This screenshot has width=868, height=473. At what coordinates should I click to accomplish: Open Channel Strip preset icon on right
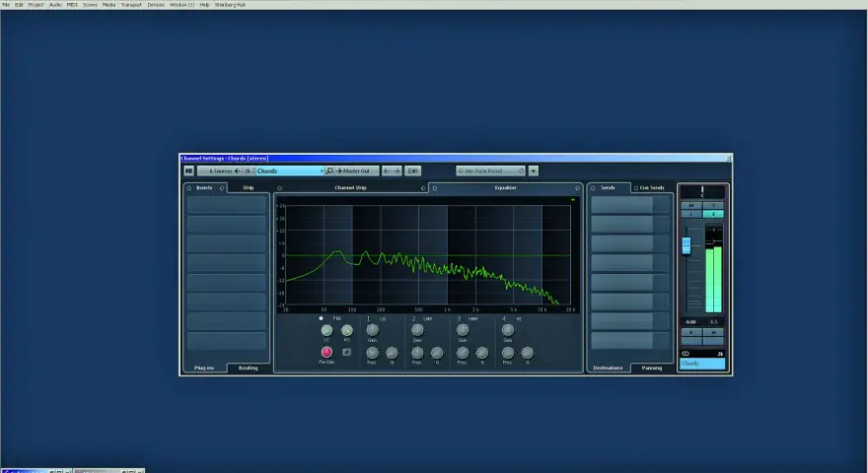click(423, 188)
